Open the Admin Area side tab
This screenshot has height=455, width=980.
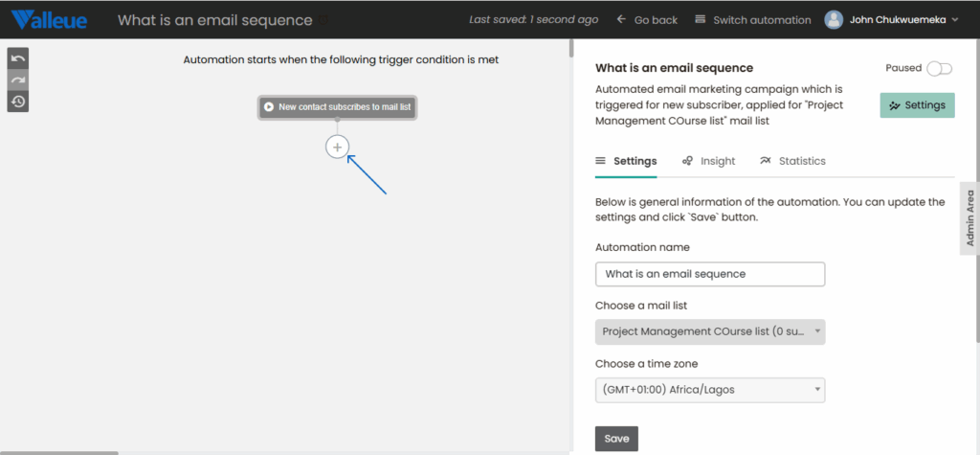point(969,218)
